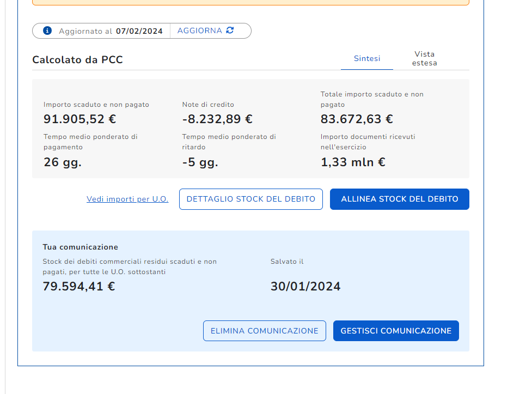
Task: Click the Calcolato da PCC heading
Action: [x=77, y=60]
